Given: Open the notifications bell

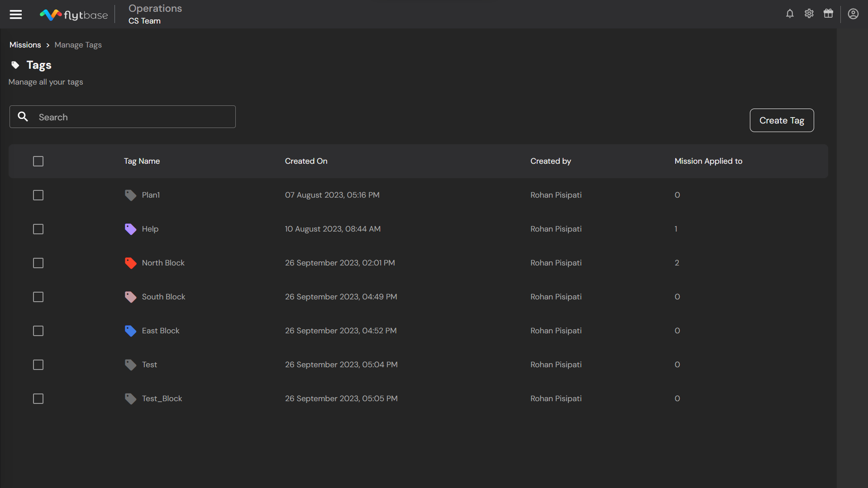Looking at the screenshot, I should (x=790, y=14).
